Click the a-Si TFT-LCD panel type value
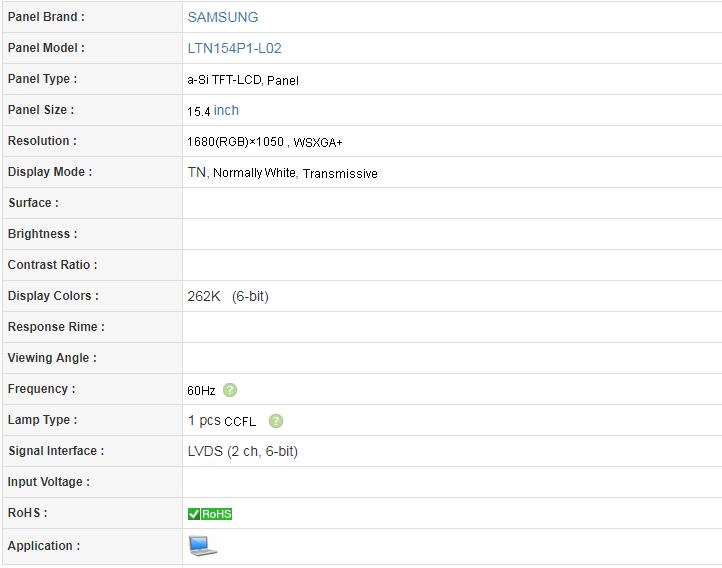The width and height of the screenshot is (722, 568). click(x=242, y=80)
